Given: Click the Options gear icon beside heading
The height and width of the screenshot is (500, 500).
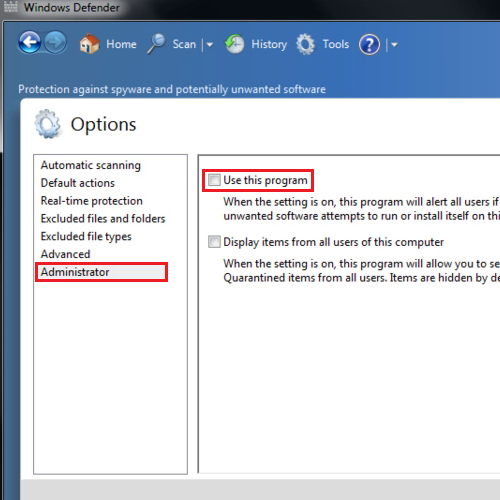Looking at the screenshot, I should [48, 124].
